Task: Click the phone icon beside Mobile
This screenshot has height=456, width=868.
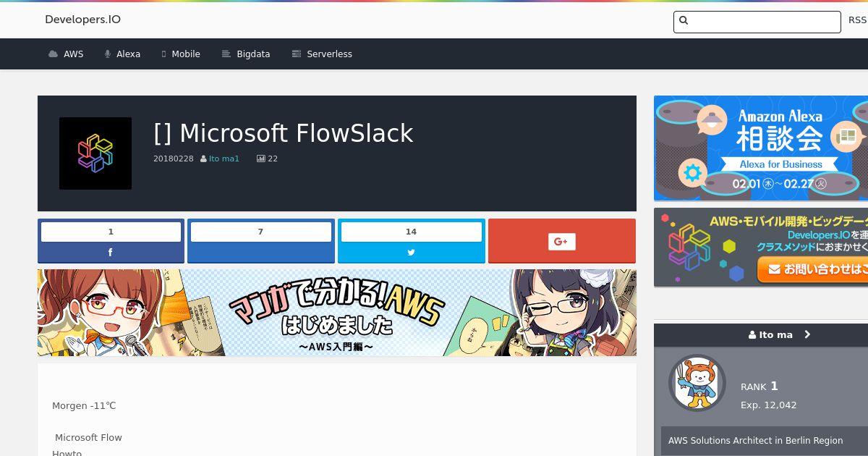Action: coord(163,54)
